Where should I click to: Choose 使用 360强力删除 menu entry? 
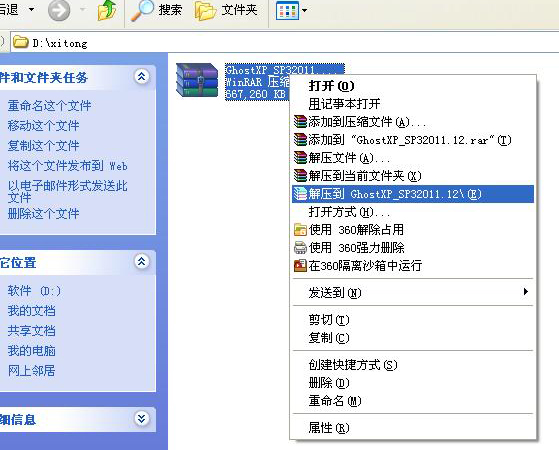pyautogui.click(x=412, y=247)
